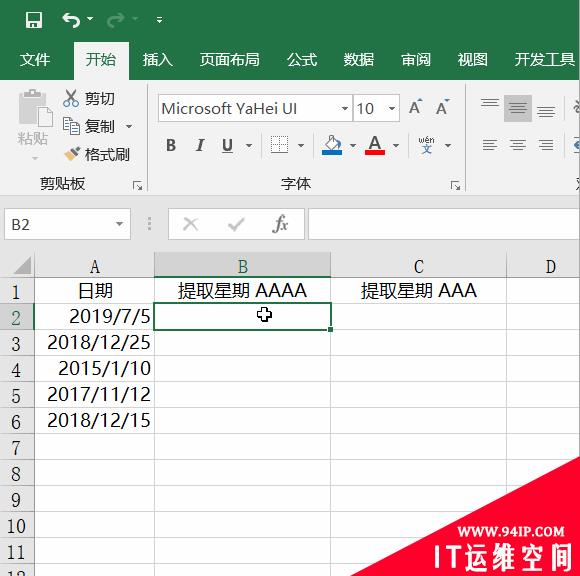Viewport: 580px width, 576px height.
Task: Click the Undo arrow icon
Action: [71, 20]
